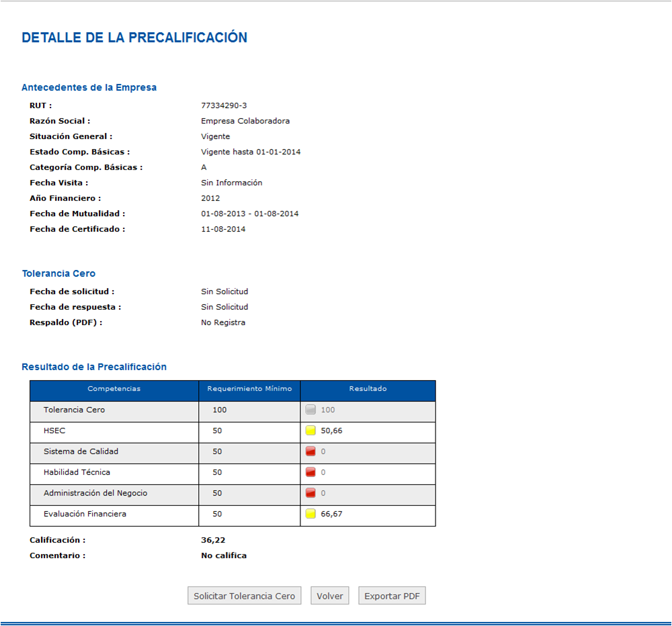Viewport: 672px width, 626px height.
Task: Click the Tolerancia Cero table row label
Action: pos(74,410)
